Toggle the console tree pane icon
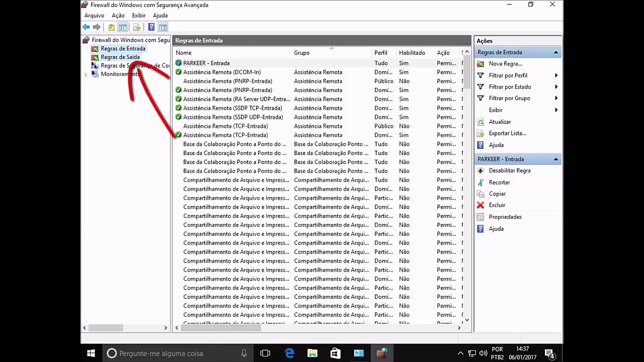This screenshot has height=362, width=644. (123, 27)
